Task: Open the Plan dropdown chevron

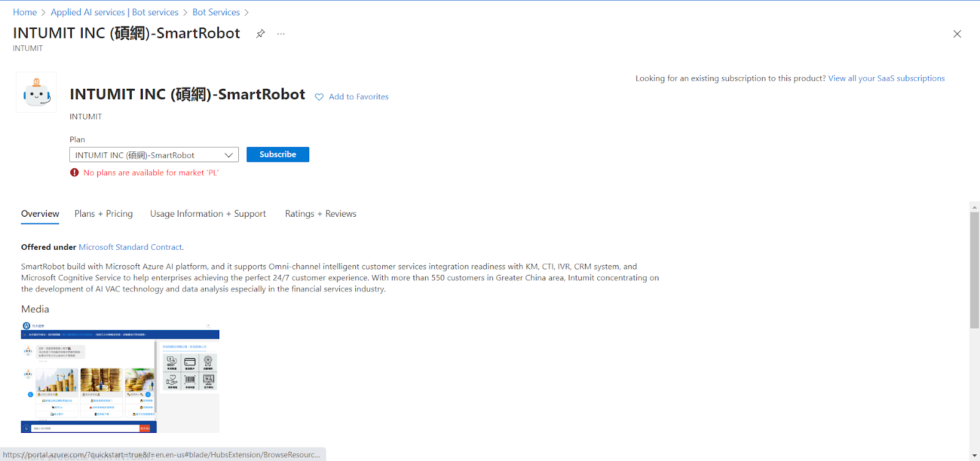Action: pos(228,155)
